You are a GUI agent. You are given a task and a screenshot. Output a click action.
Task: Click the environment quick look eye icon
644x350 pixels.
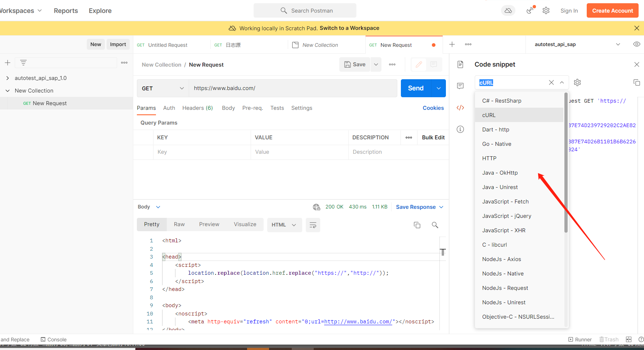(x=636, y=44)
